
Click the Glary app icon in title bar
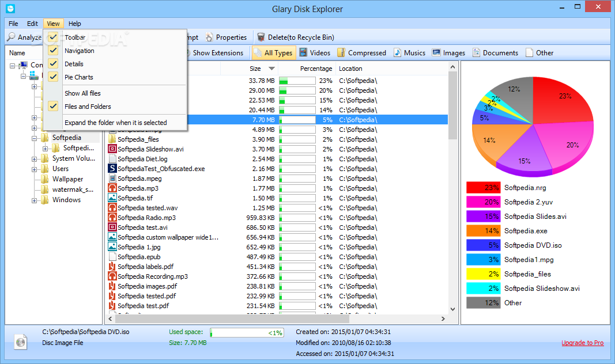(10, 8)
